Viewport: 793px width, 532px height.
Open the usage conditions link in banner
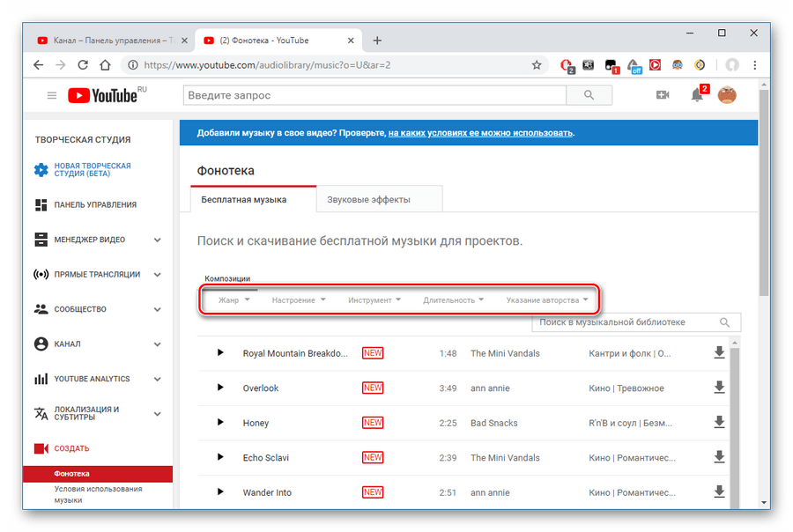click(480, 133)
